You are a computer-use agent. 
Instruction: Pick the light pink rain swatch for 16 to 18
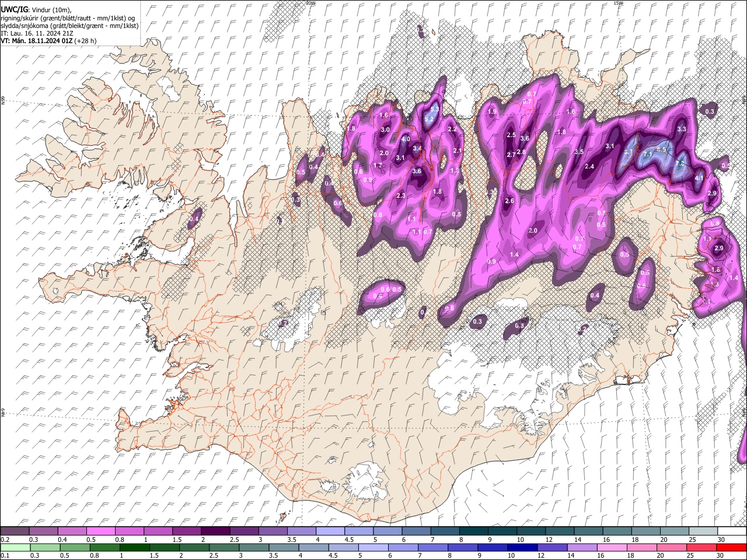[x=611, y=547]
